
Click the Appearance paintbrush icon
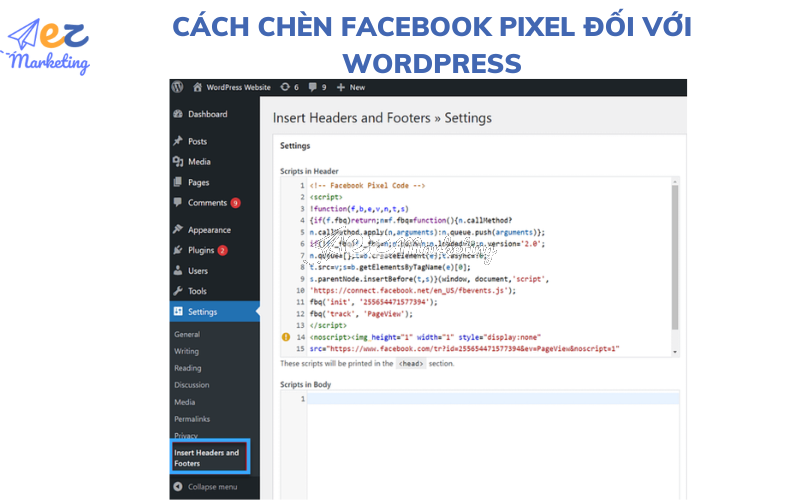[x=178, y=229]
